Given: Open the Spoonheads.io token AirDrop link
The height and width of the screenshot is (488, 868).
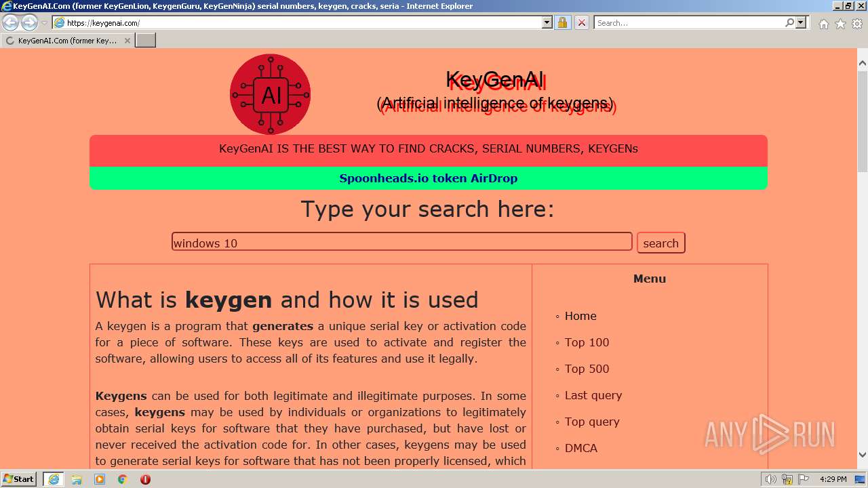Looking at the screenshot, I should pos(428,178).
